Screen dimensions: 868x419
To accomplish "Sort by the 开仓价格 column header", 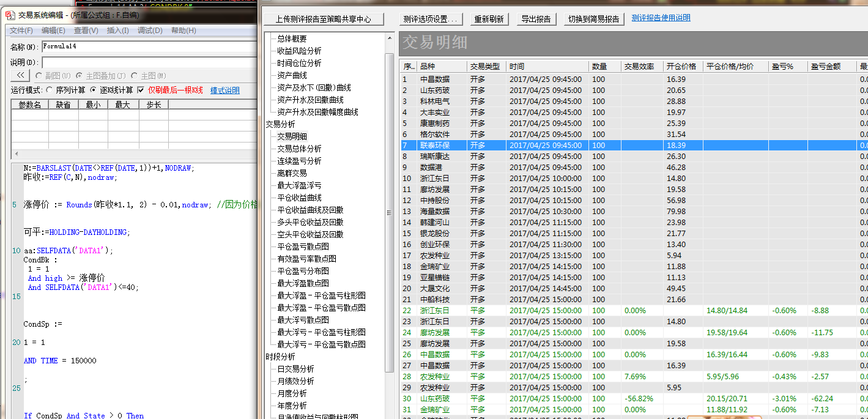I will 683,66.
